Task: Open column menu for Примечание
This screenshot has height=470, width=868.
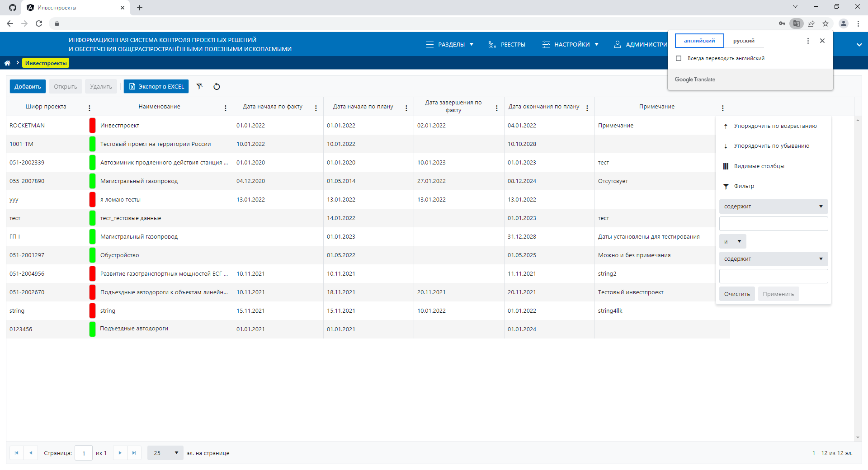Action: pos(722,108)
